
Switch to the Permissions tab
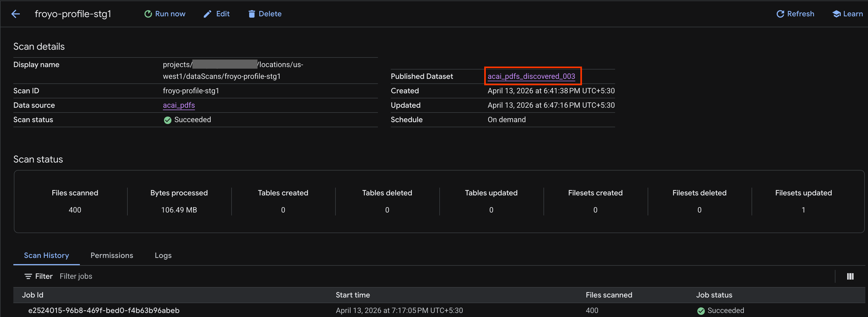(112, 255)
